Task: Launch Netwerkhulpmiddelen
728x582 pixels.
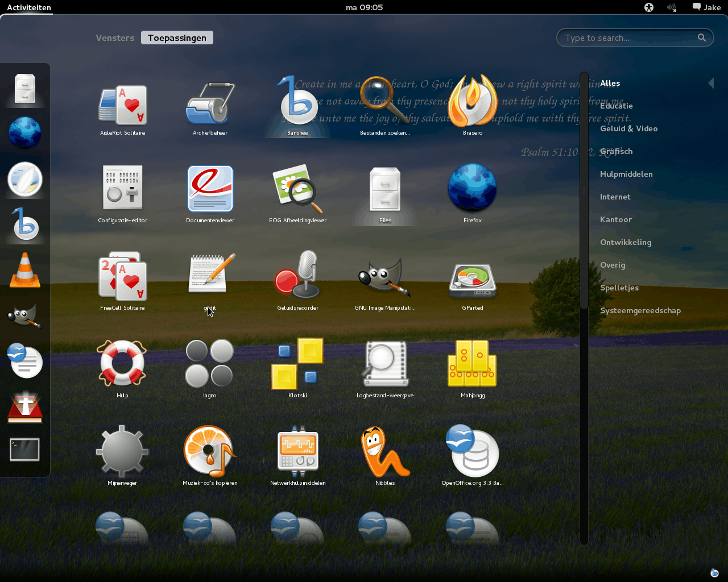Action: click(297, 456)
